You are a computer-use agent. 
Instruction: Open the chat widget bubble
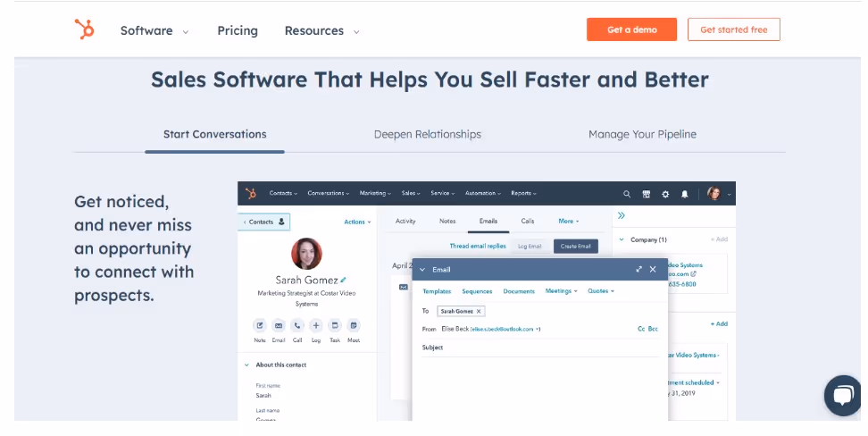(842, 396)
